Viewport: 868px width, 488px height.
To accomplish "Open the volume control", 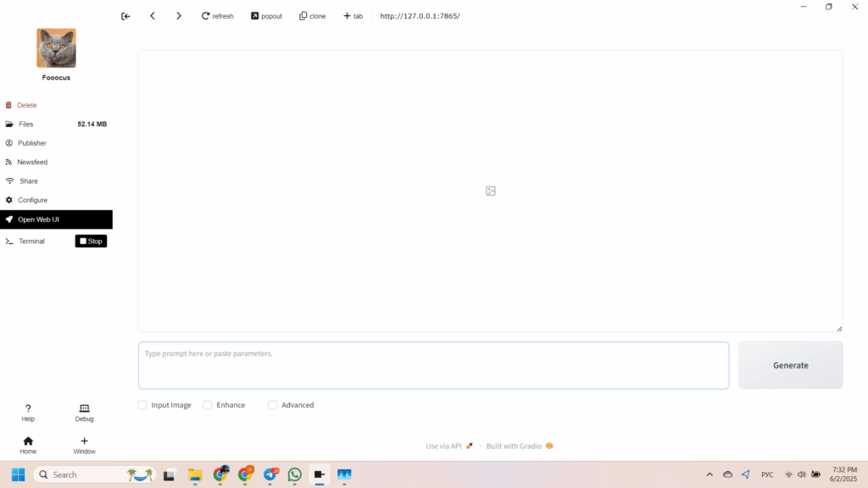I will point(802,474).
